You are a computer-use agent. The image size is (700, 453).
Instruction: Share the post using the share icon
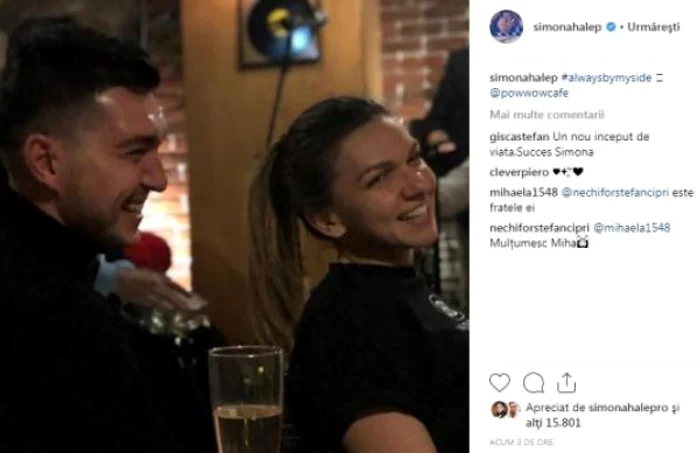566,382
